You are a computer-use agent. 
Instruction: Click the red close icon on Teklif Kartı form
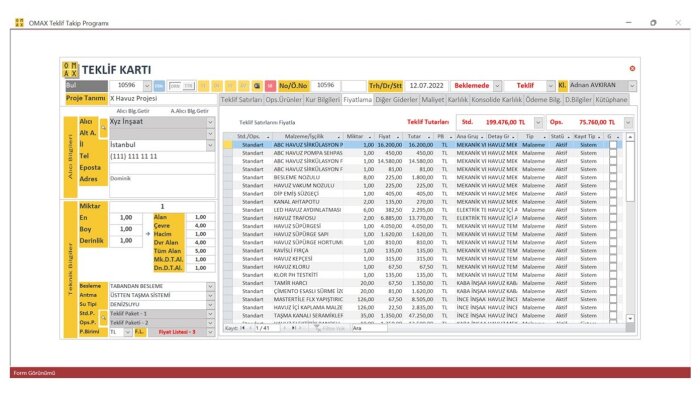(x=632, y=68)
